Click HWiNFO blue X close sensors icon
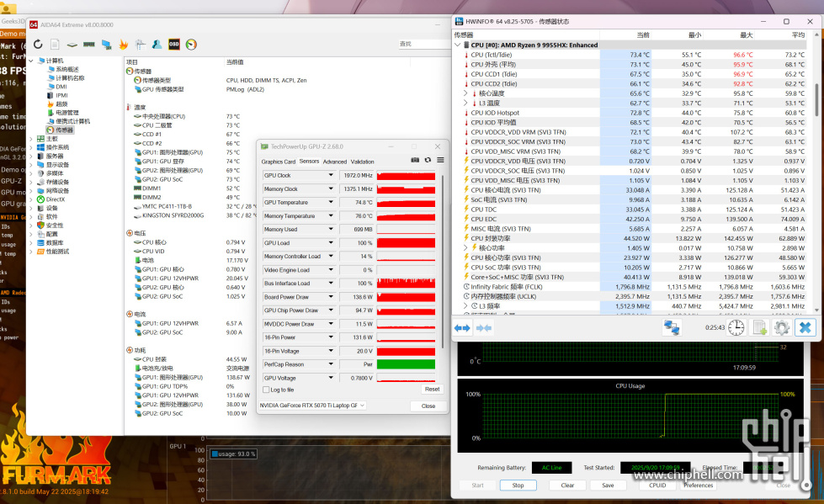 point(805,327)
